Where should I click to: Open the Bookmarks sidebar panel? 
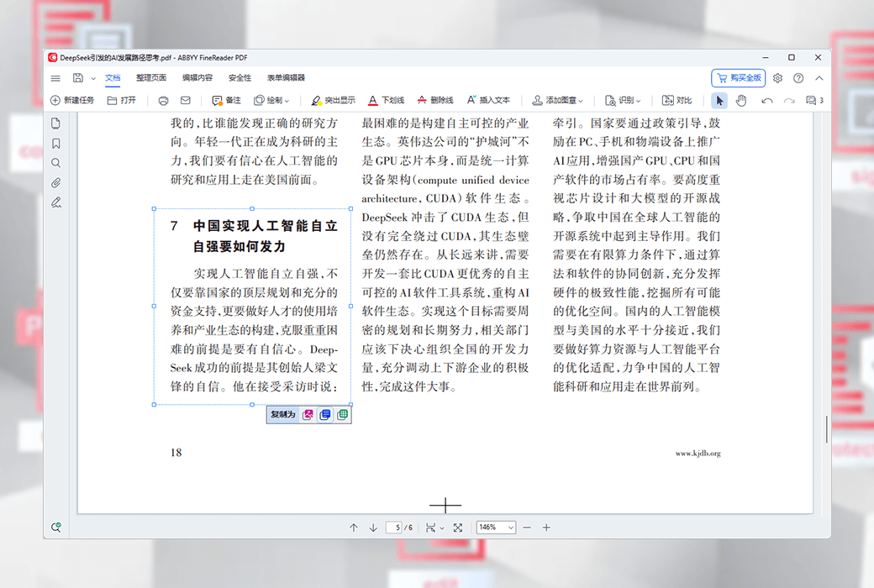pos(56,144)
